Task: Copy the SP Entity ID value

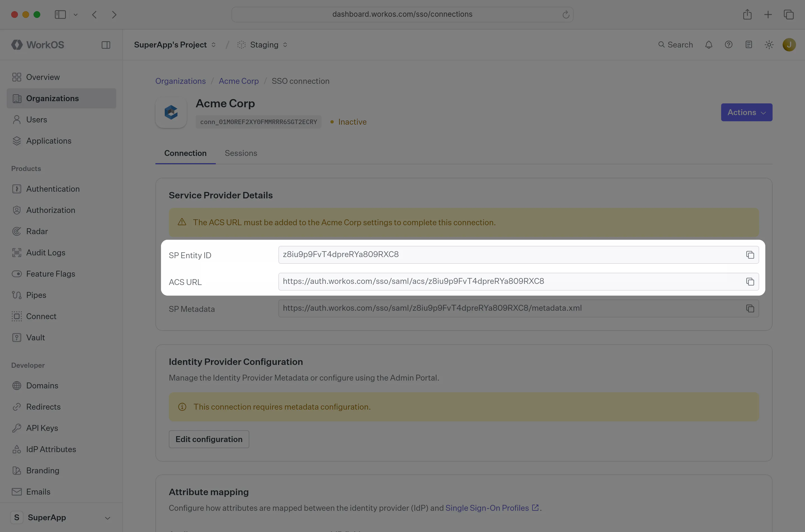Action: [x=750, y=255]
